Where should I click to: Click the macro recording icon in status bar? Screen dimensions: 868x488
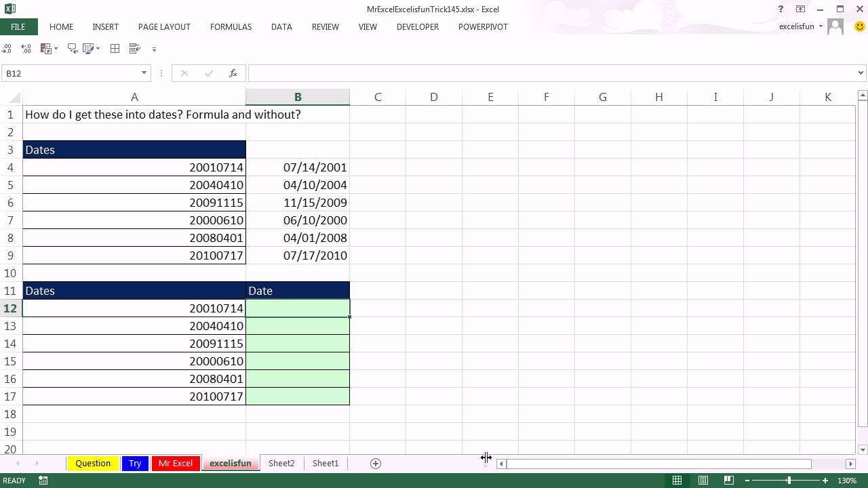pos(43,481)
